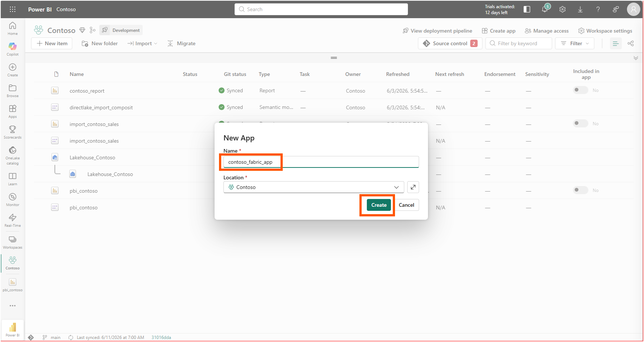Open the Power BI experience switcher
The height and width of the screenshot is (342, 644).
pos(13,329)
